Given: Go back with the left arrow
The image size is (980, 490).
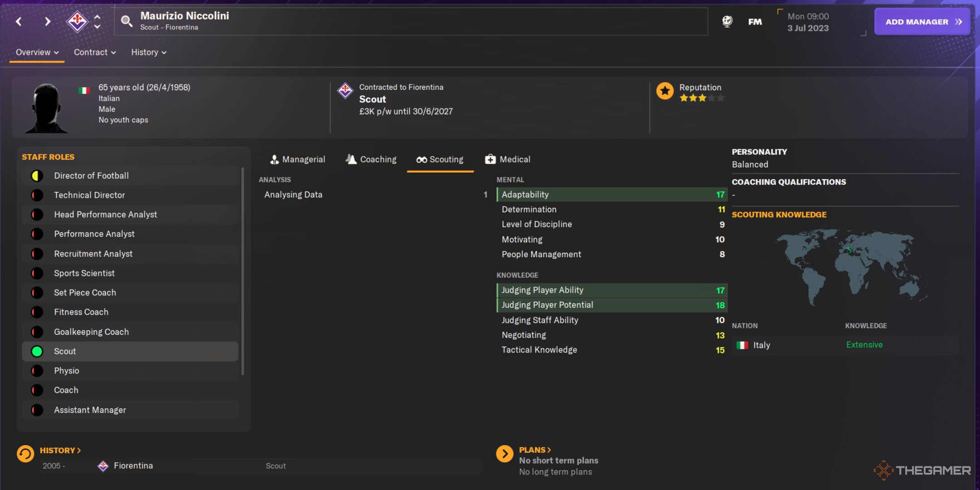Looking at the screenshot, I should coord(19,21).
